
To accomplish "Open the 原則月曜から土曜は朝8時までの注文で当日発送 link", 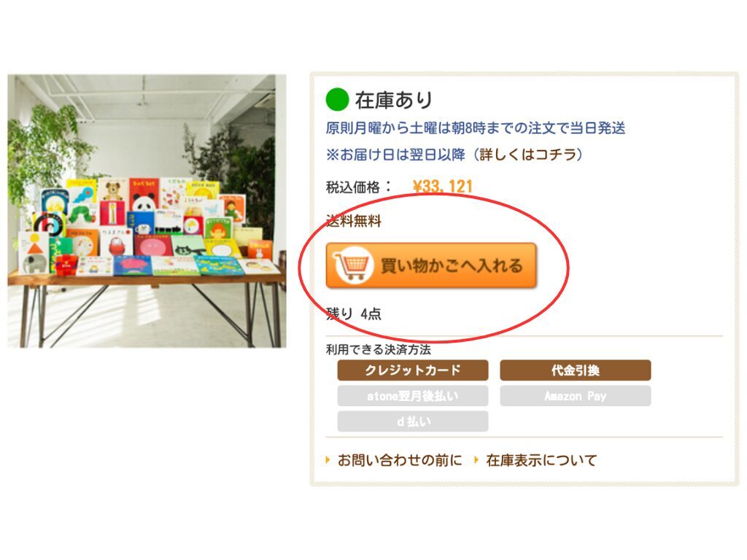I will pos(476,128).
